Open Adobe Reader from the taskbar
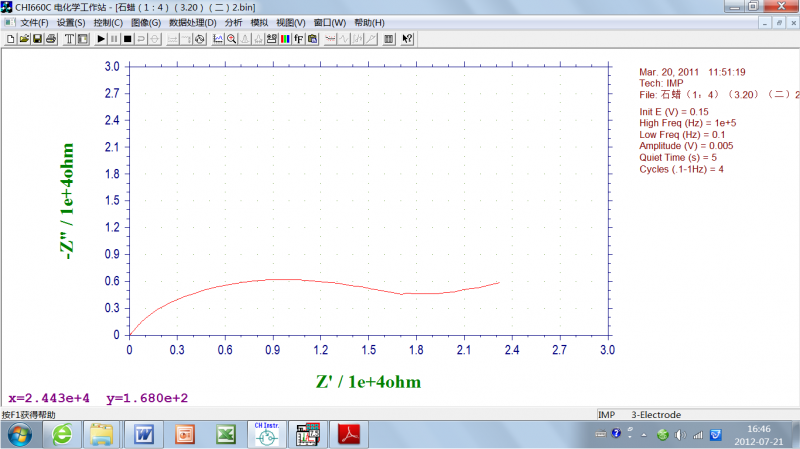The image size is (800, 449). tap(349, 435)
